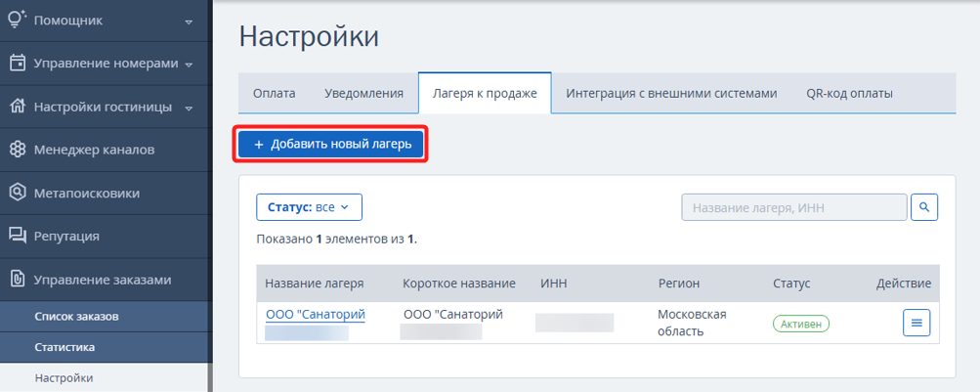Click the Показано 1 элементов из 1 text
Screen dimensions: 980x392
(x=337, y=239)
